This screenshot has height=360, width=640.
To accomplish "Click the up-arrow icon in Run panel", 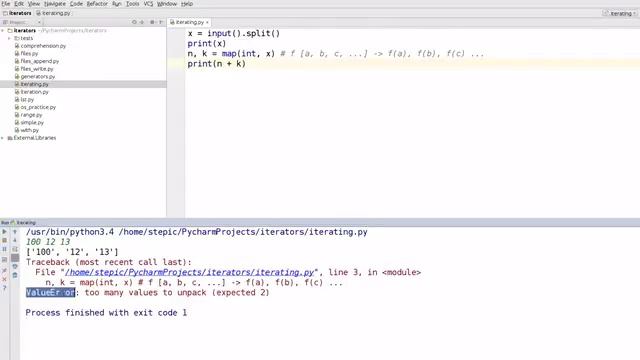I will point(15,231).
